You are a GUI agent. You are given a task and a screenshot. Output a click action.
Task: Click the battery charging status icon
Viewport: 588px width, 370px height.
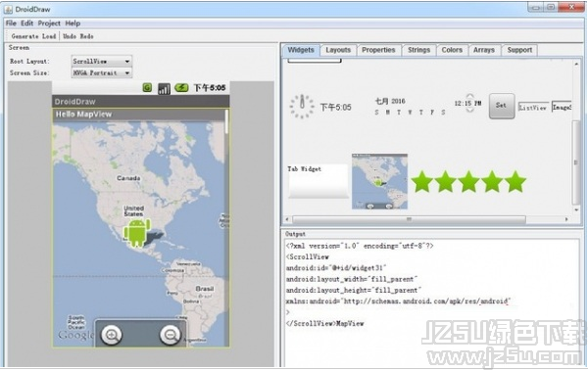coord(181,88)
